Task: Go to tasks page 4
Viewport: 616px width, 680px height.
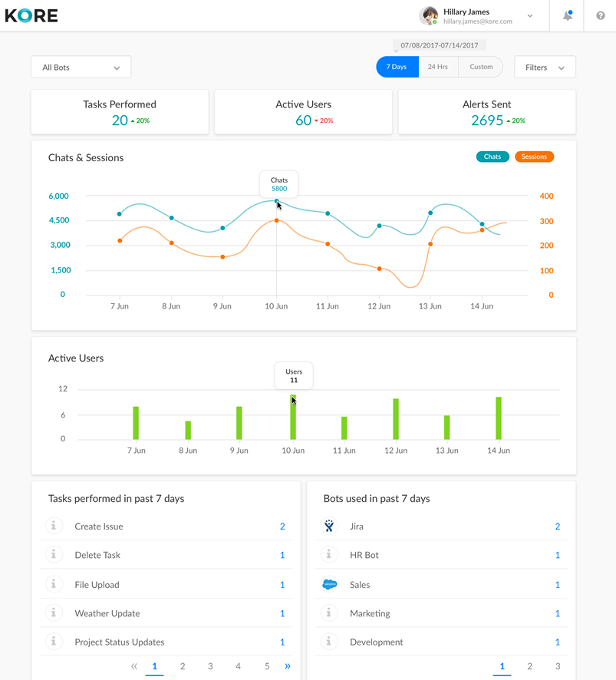Action: pyautogui.click(x=238, y=666)
